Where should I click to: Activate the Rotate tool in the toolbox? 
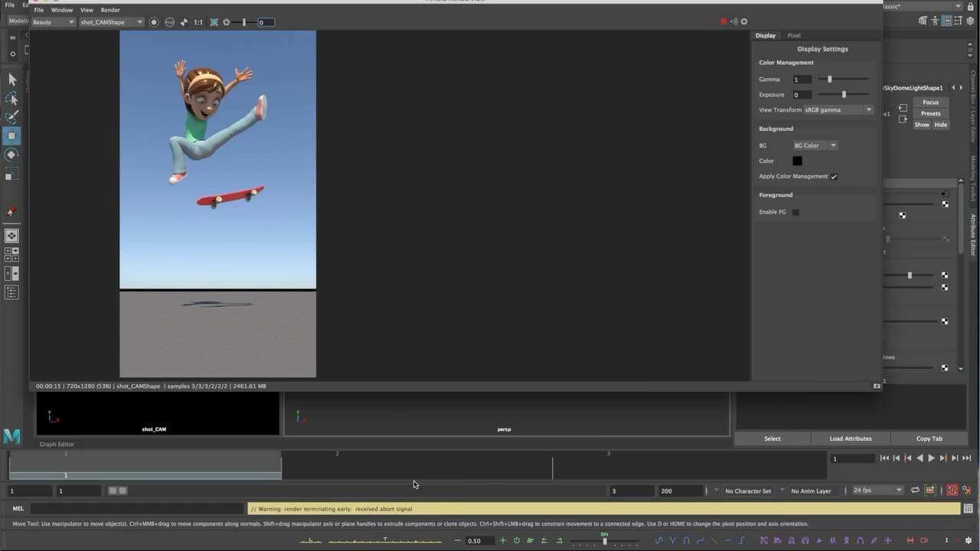click(12, 155)
